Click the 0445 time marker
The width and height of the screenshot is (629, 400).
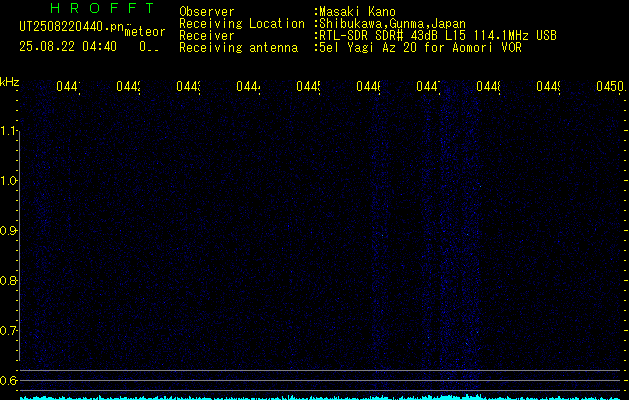(308, 87)
